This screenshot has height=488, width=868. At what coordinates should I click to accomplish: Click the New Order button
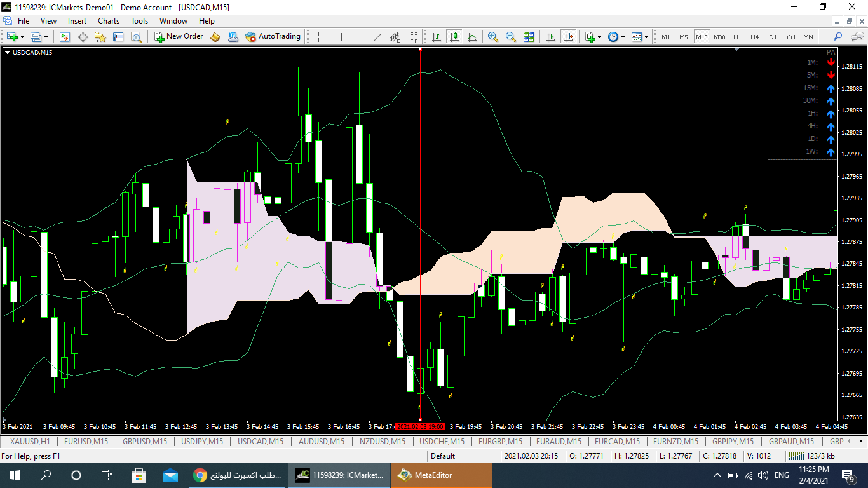pyautogui.click(x=179, y=37)
